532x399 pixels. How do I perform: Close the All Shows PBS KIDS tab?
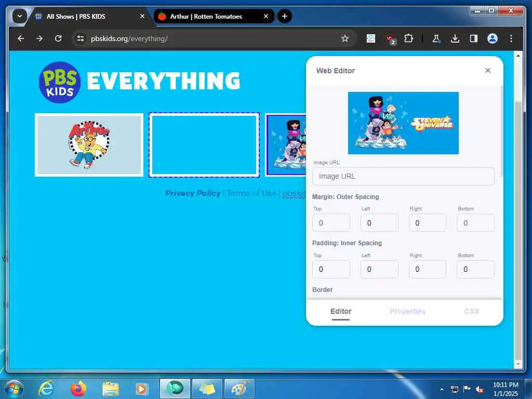pyautogui.click(x=142, y=16)
